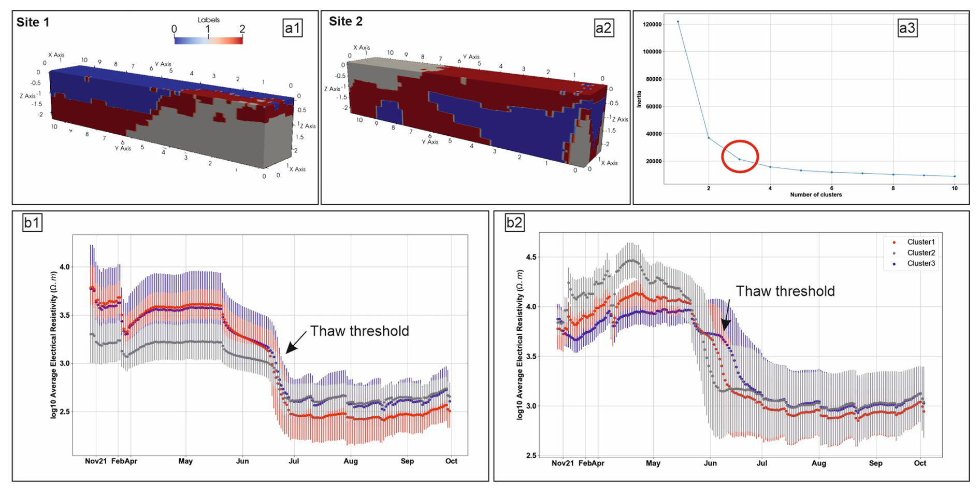This screenshot has height=495, width=980.
Task: Click the Thaw threshold text in b1
Action: [359, 331]
